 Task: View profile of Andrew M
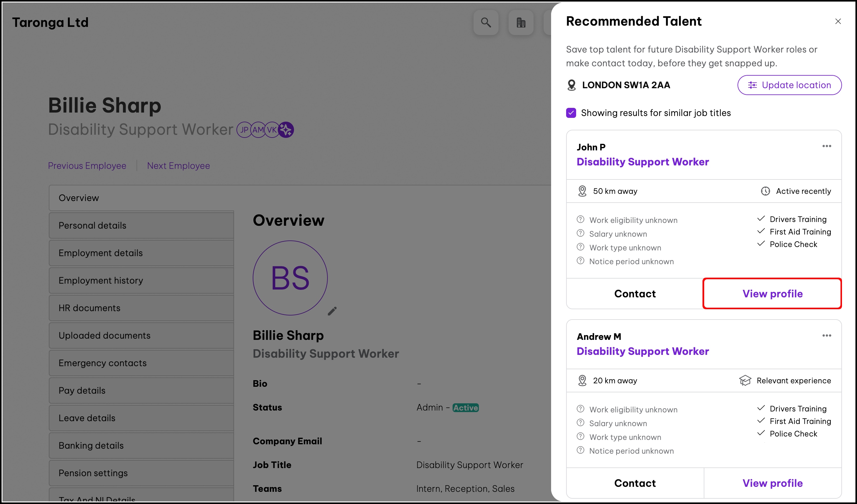pyautogui.click(x=772, y=483)
